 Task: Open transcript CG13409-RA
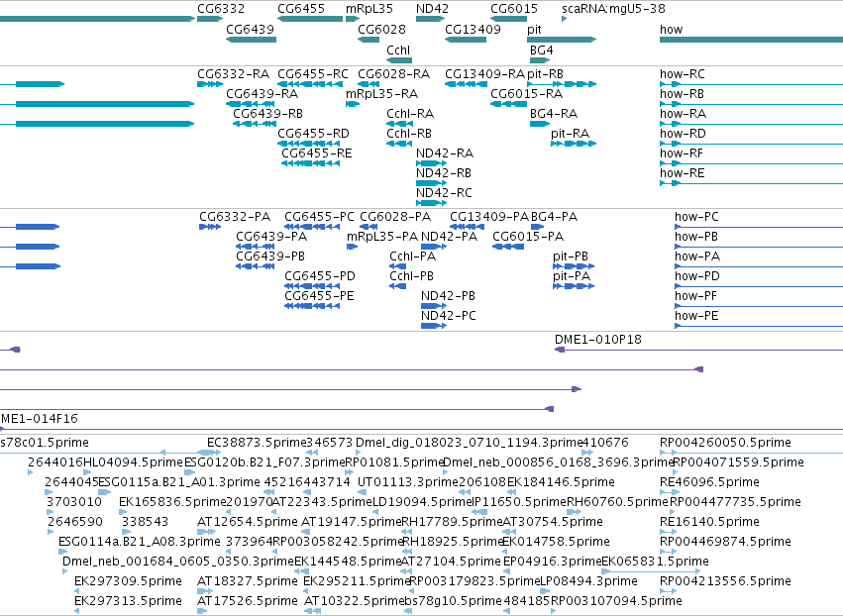point(485,73)
